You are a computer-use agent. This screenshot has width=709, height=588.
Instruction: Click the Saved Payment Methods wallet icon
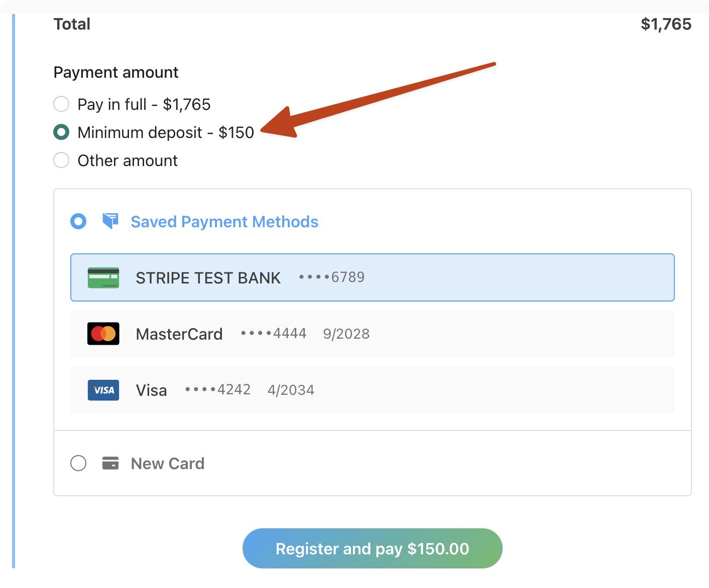(x=110, y=221)
